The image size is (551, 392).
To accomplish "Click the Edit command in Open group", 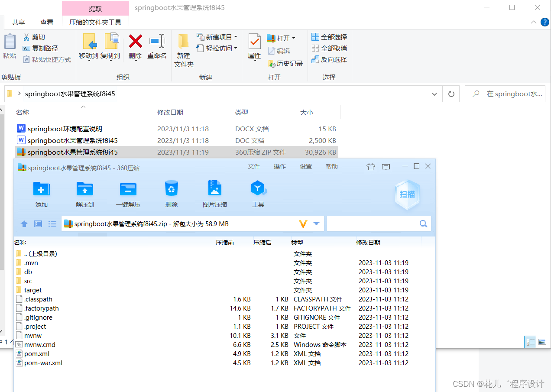I will 279,51.
